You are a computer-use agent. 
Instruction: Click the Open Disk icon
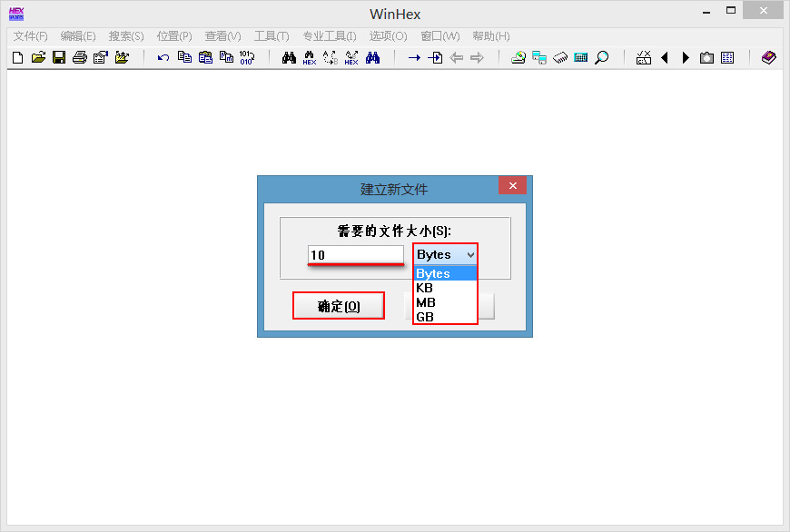pyautogui.click(x=518, y=58)
